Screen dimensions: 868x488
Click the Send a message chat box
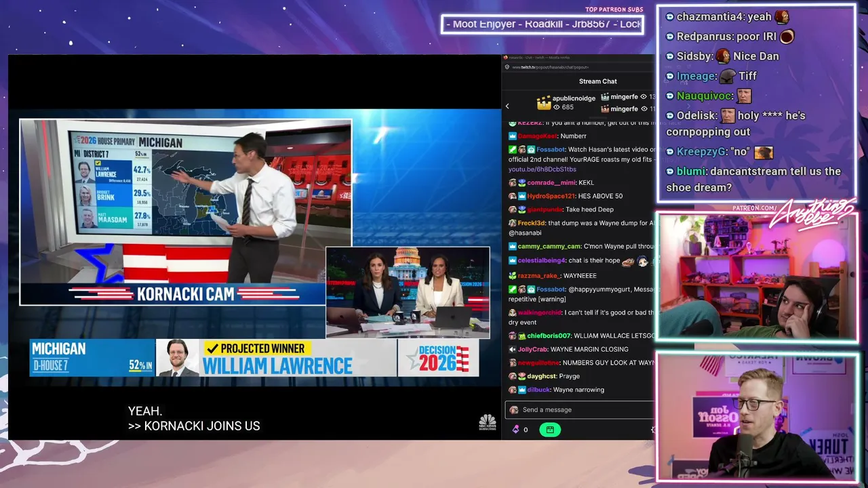coord(580,409)
